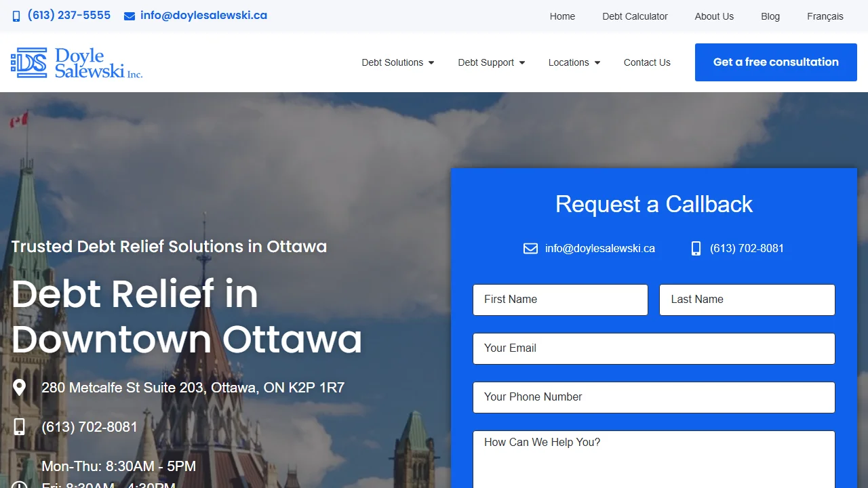Open the Home link in the top bar

[562, 16]
